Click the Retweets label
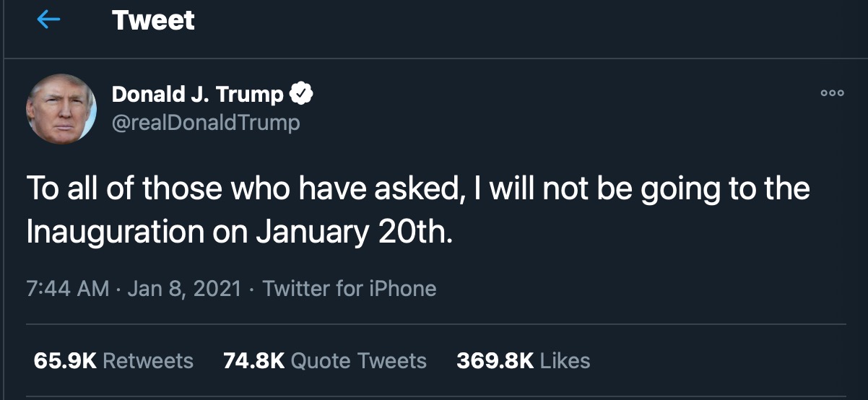This screenshot has width=868, height=400. click(148, 360)
